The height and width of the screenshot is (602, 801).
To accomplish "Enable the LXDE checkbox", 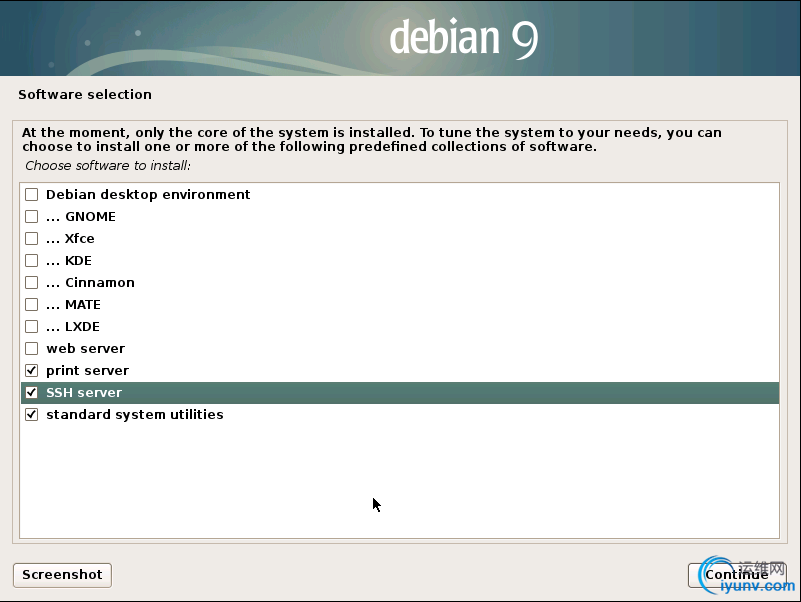I will [x=32, y=327].
